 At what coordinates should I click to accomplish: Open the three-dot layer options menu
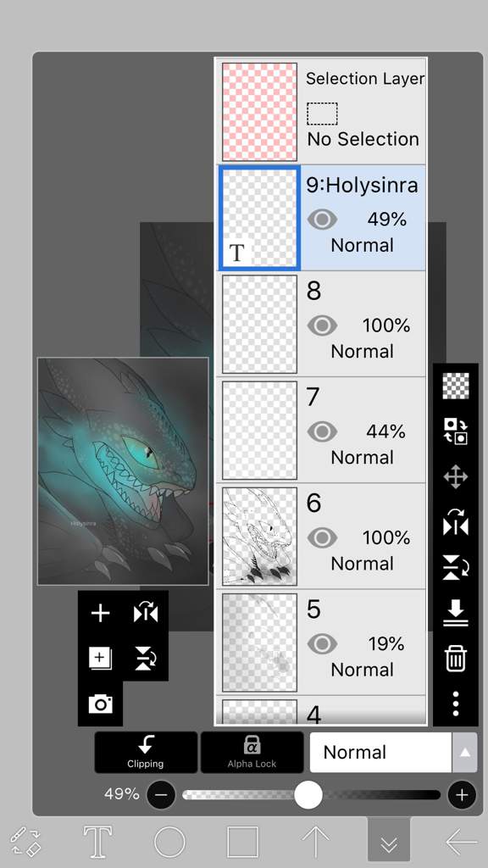click(x=455, y=704)
